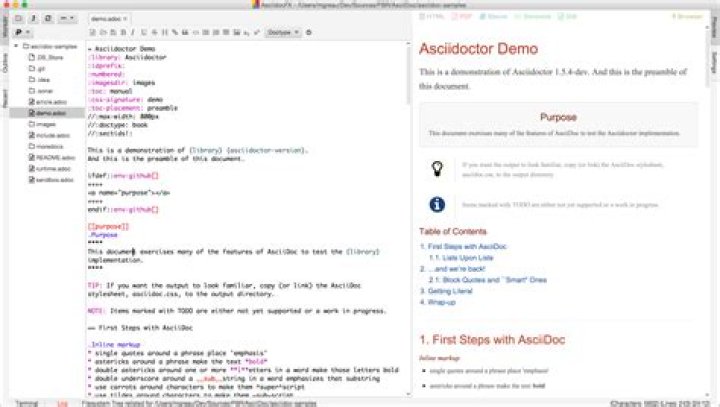720x407 pixels.
Task: Open README.adoc in file tree
Action: (52, 158)
